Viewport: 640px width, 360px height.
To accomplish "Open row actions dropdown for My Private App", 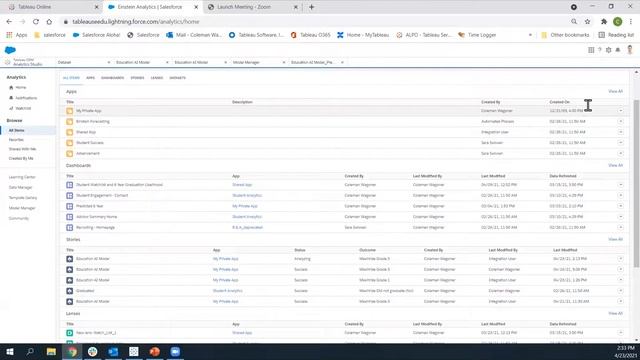I will (620, 111).
